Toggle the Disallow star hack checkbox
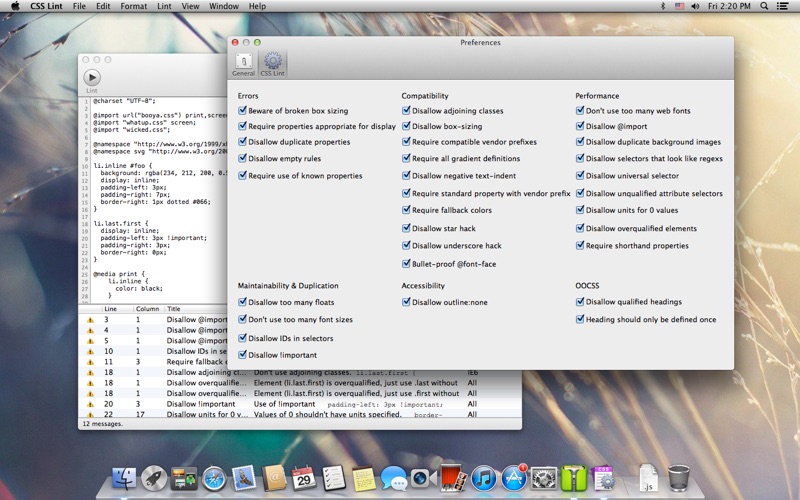The image size is (800, 500). (x=407, y=228)
